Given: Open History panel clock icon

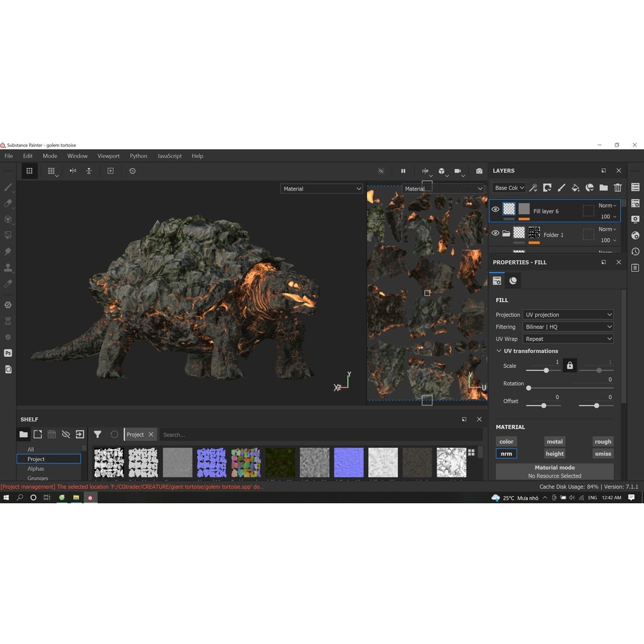Looking at the screenshot, I should (x=636, y=252).
